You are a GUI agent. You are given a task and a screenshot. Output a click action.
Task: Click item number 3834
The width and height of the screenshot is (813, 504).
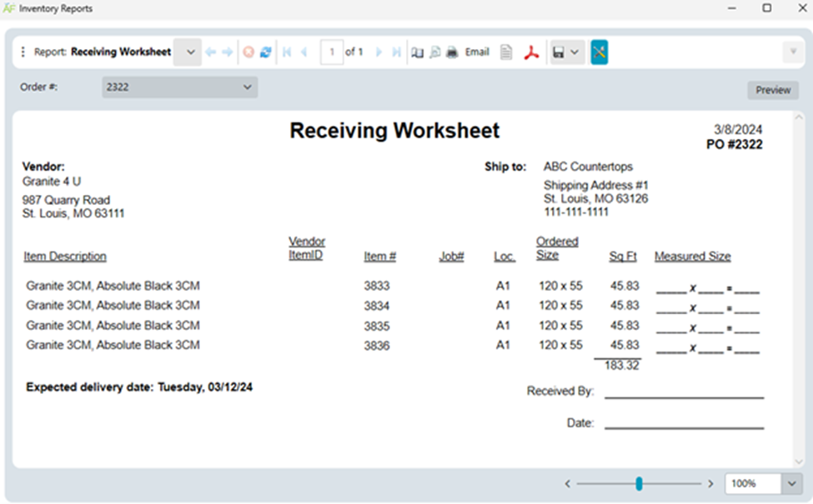[x=376, y=306]
